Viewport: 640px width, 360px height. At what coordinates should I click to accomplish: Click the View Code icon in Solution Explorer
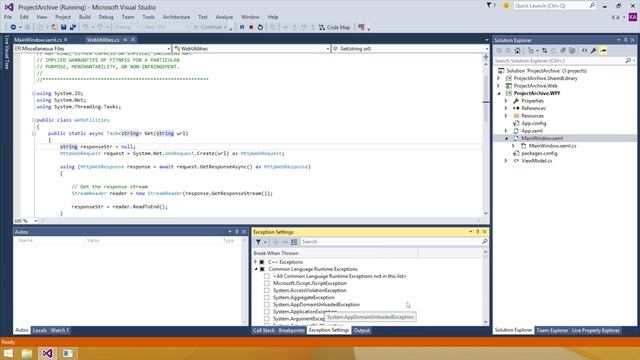click(584, 51)
